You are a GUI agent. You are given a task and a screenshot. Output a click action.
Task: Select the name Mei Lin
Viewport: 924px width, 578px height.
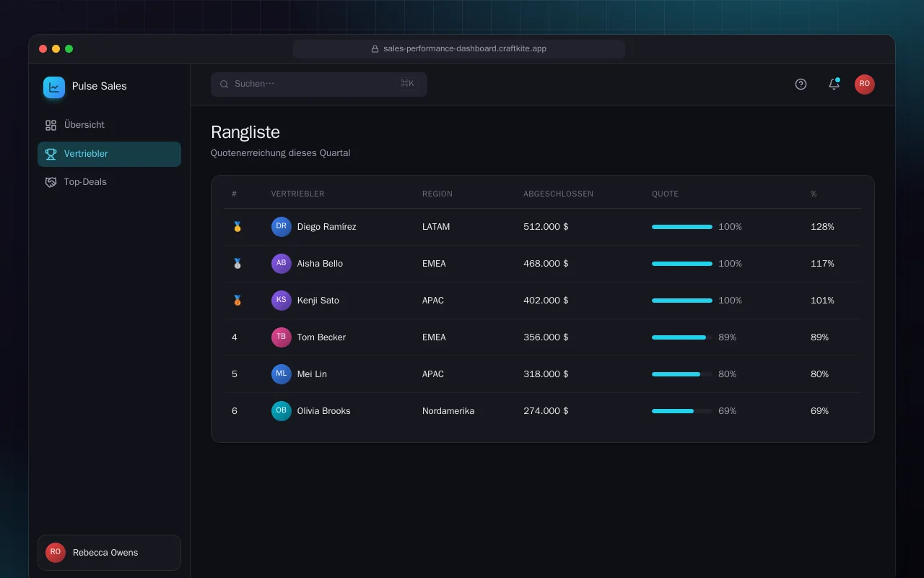click(312, 374)
